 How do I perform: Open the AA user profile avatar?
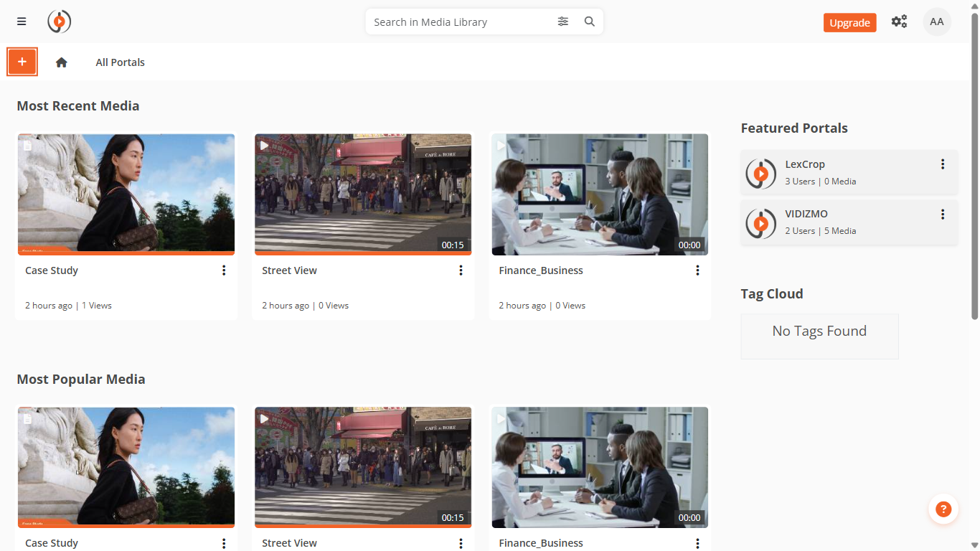click(x=936, y=22)
